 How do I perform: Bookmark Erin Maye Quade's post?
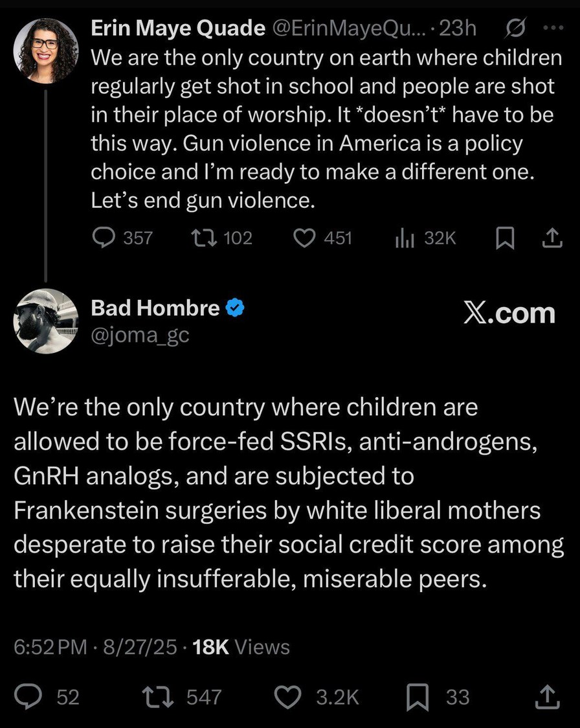[504, 238]
